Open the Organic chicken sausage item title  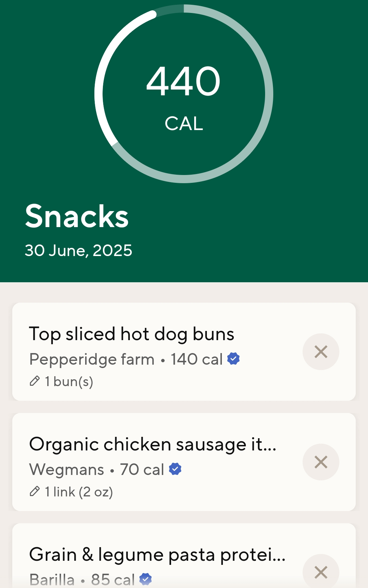coord(153,444)
